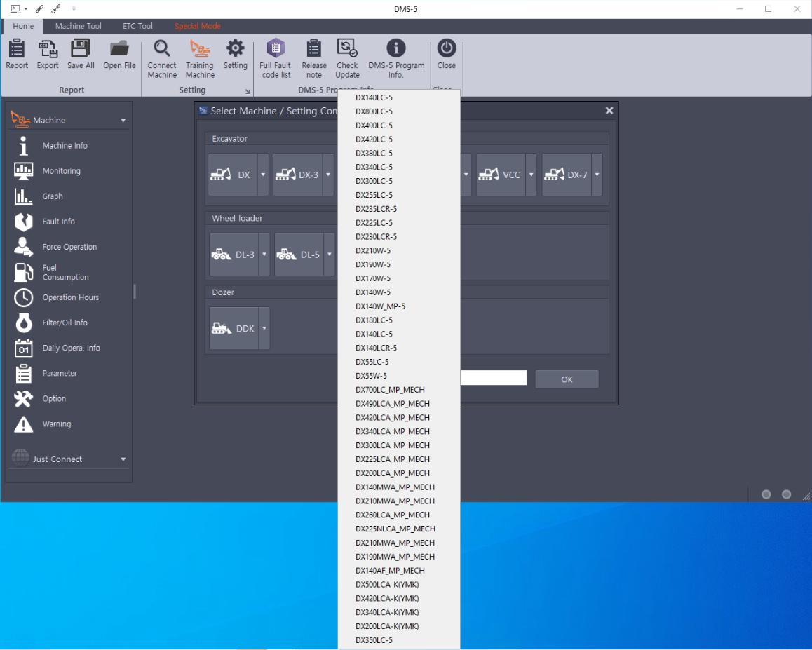Switch to the Machine Tool tab
This screenshot has height=650, width=812.
coord(78,26)
